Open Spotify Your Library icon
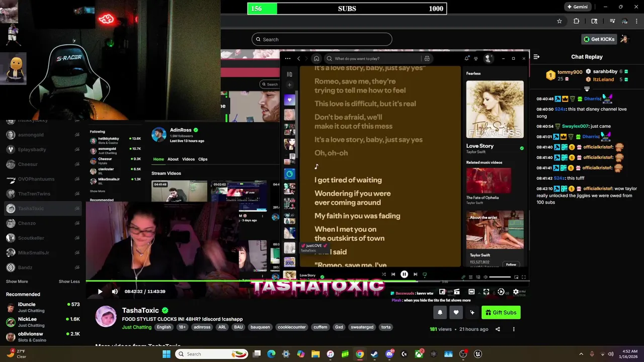The height and width of the screenshot is (362, 644). point(289,74)
